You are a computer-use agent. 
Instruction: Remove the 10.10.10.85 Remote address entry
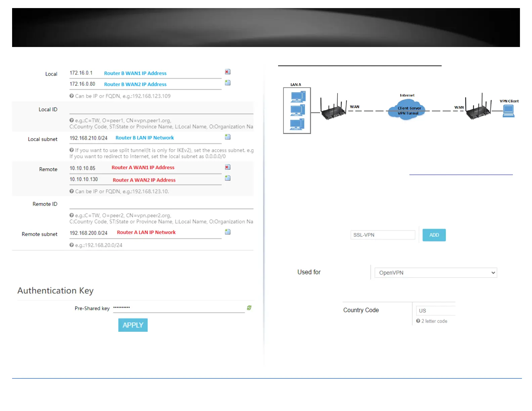tap(227, 167)
